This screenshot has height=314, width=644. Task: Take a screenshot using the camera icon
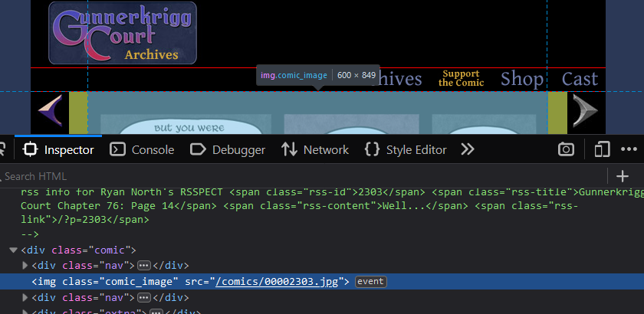coord(566,149)
